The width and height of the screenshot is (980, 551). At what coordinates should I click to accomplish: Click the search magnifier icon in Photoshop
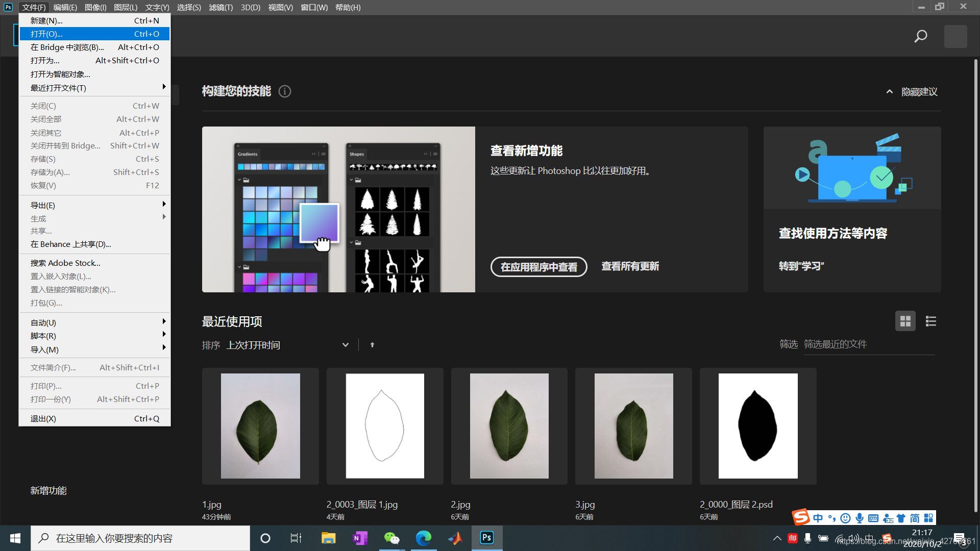tap(921, 36)
